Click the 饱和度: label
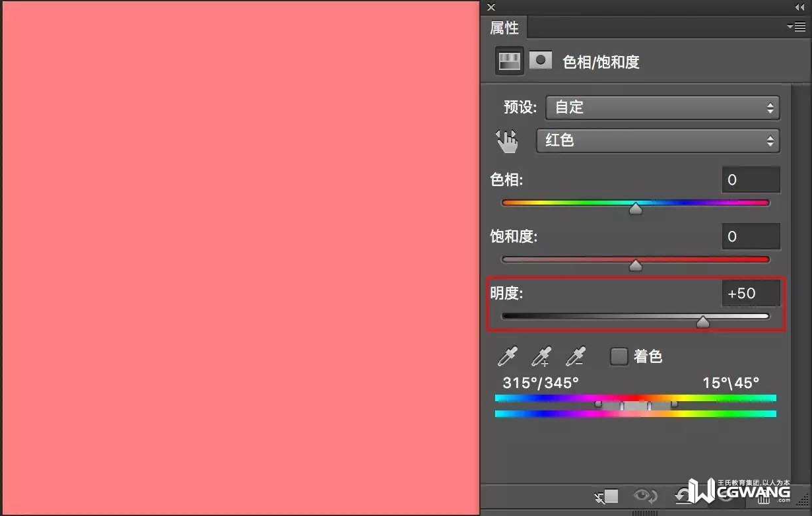 pos(514,236)
